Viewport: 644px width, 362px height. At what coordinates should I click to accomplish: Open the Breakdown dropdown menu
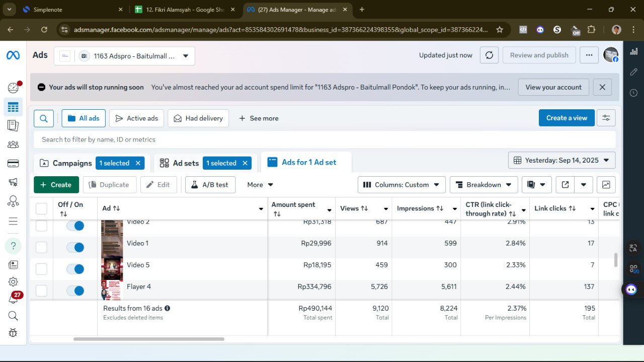tap(484, 185)
